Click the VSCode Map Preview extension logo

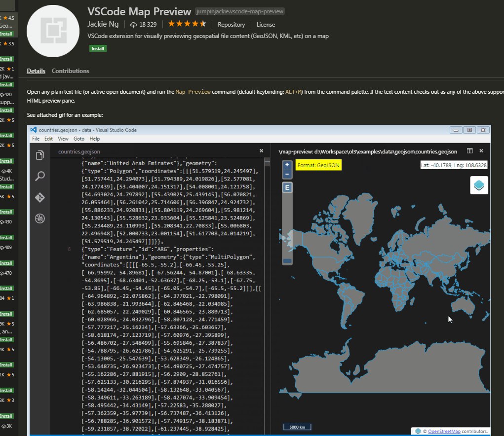[x=53, y=31]
